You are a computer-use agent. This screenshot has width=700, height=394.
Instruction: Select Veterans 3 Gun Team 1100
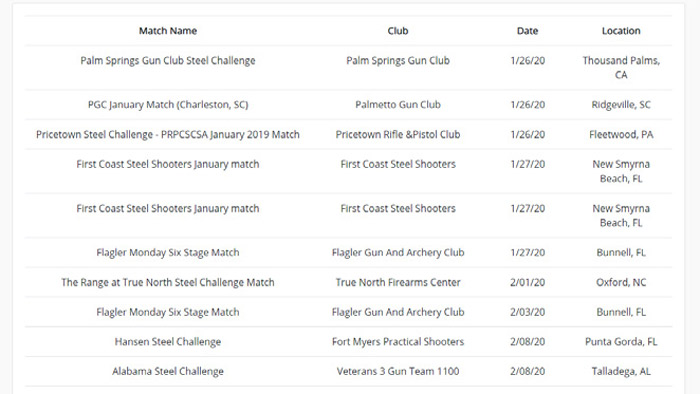point(398,371)
